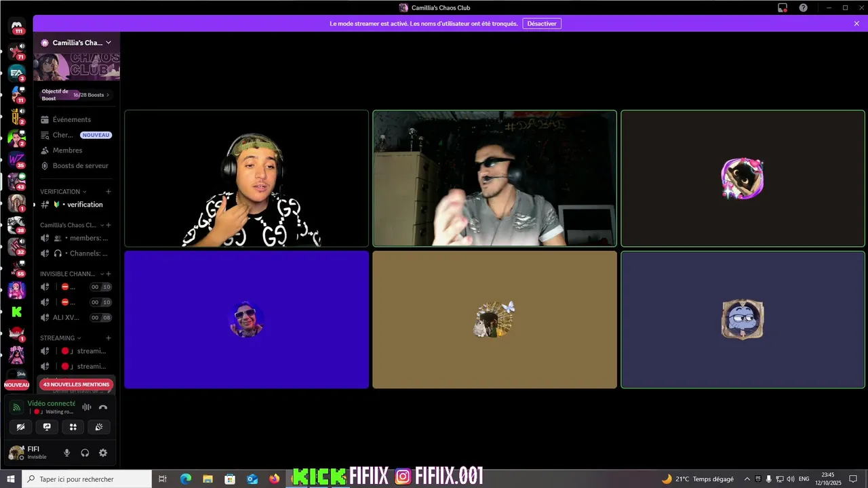Open the Channels: voice channel
The width and height of the screenshot is (868, 488).
[x=76, y=253]
